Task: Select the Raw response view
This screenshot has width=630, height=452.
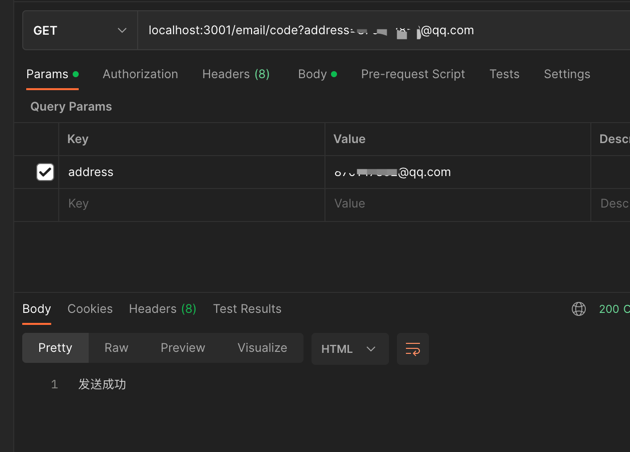Action: coord(116,348)
